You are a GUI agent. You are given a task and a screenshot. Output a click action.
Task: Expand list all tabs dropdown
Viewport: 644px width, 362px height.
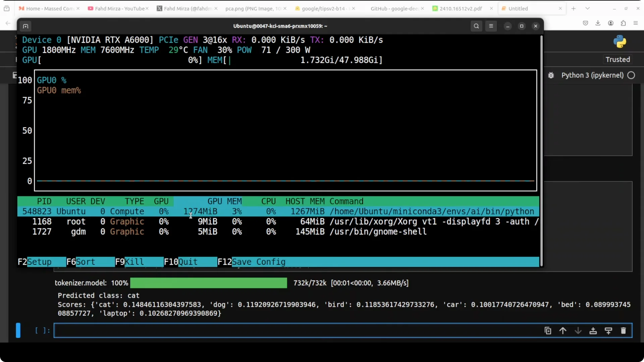(588, 8)
